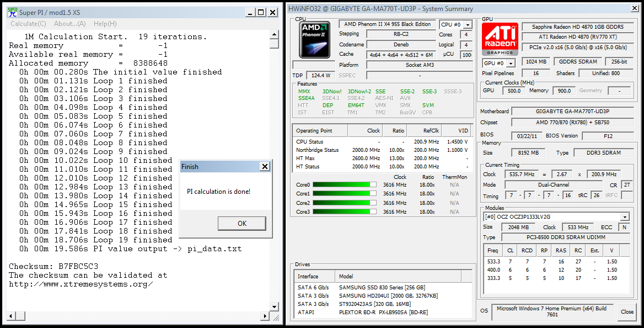Click the GPU memory clock value 900.0
The width and height of the screenshot is (644, 328).
pos(564,91)
